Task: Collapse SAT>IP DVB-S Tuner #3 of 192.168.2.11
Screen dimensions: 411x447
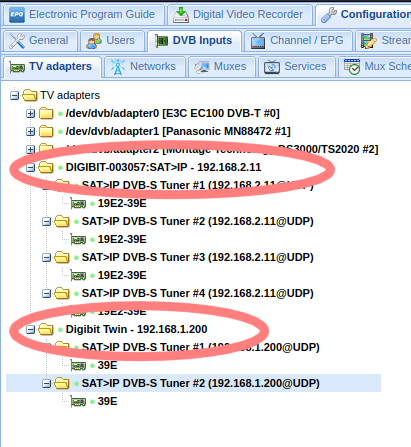Action: 46,258
